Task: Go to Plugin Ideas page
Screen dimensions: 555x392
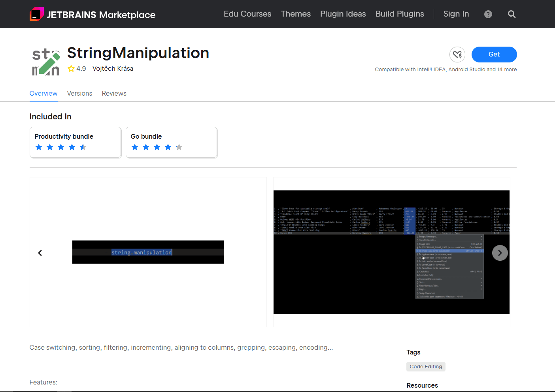Action: click(x=343, y=14)
